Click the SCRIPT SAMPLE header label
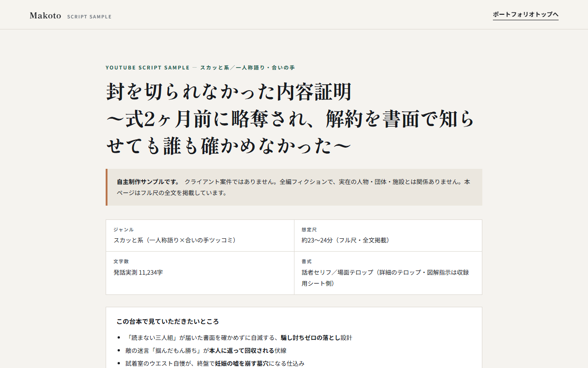The image size is (588, 368). (89, 17)
